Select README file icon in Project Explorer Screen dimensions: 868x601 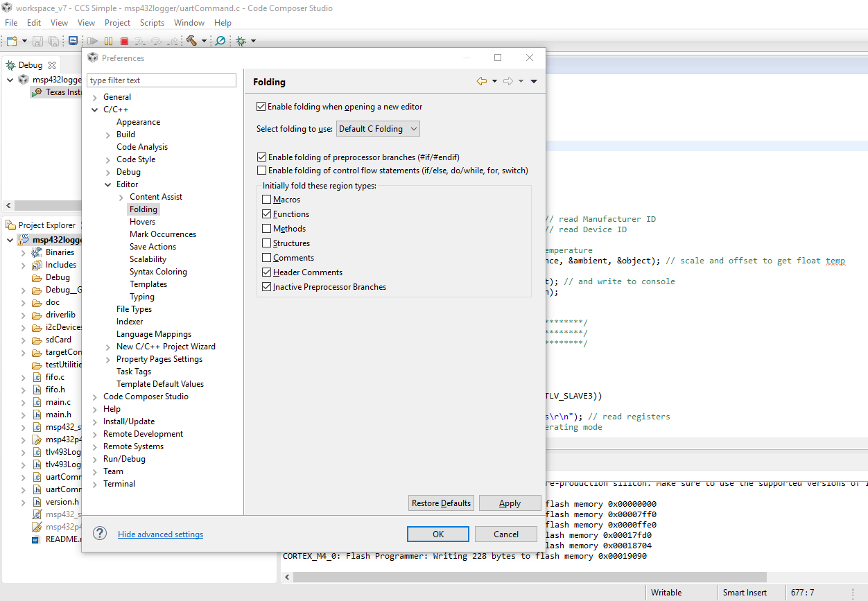tap(37, 539)
